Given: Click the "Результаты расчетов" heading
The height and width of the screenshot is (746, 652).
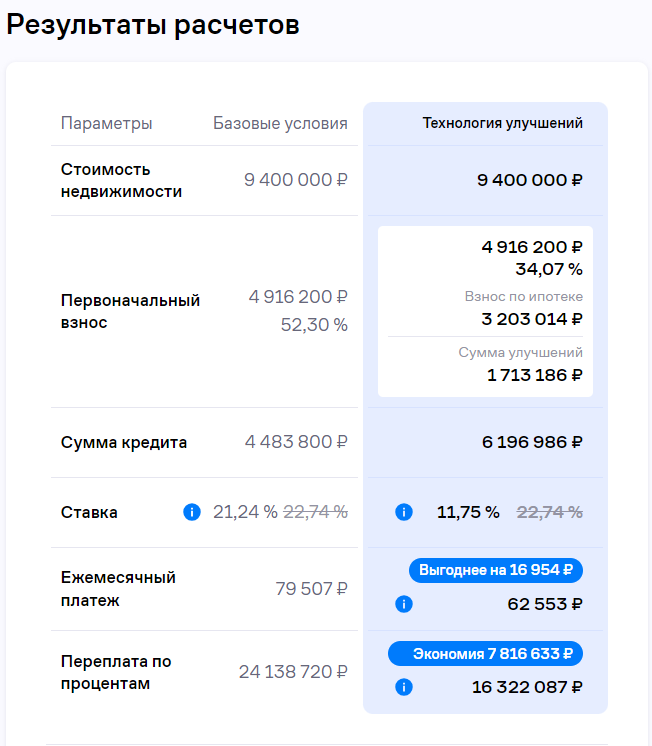Looking at the screenshot, I should pyautogui.click(x=153, y=26).
